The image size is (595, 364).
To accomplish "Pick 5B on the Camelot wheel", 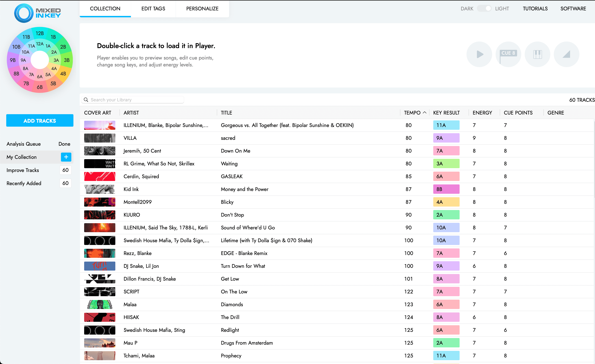I will click(53, 83).
